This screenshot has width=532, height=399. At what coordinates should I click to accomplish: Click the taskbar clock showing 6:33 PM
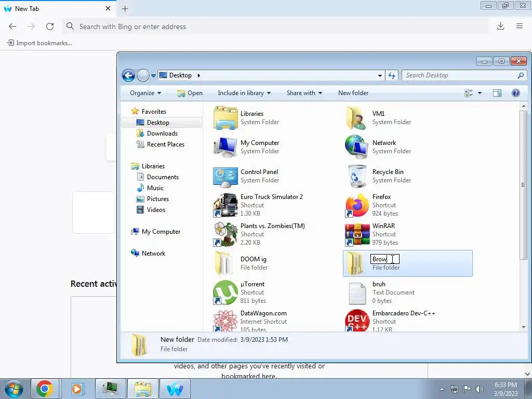pos(506,389)
